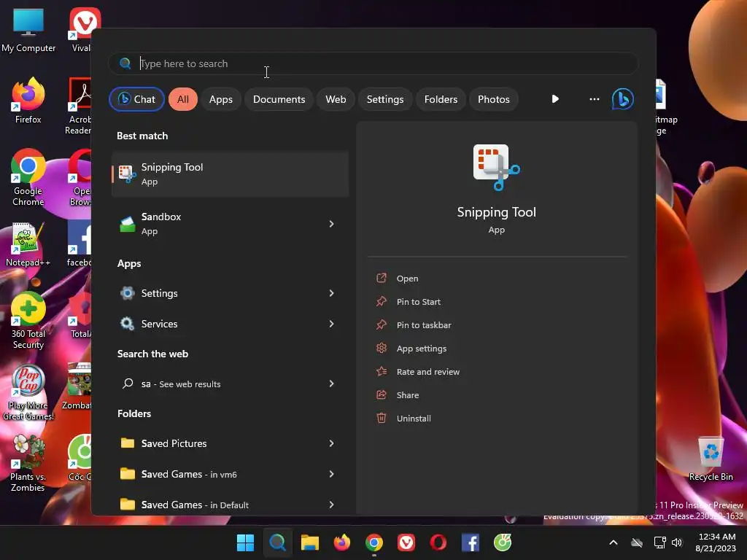The height and width of the screenshot is (560, 747).
Task: Select the All filter tab
Action: pyautogui.click(x=183, y=99)
